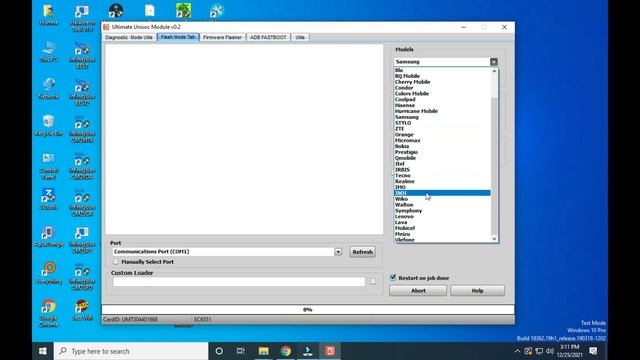Screen dimensions: 640x360
Task: Choose Hisense from the list
Action: click(442, 105)
